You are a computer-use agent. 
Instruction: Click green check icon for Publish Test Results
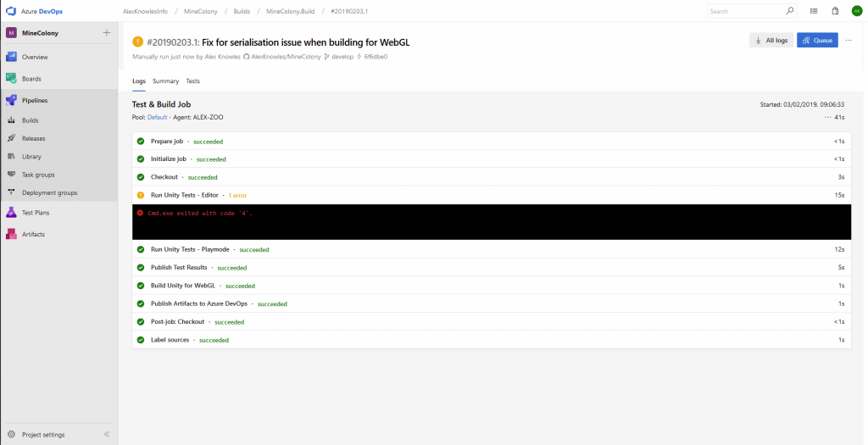point(141,267)
